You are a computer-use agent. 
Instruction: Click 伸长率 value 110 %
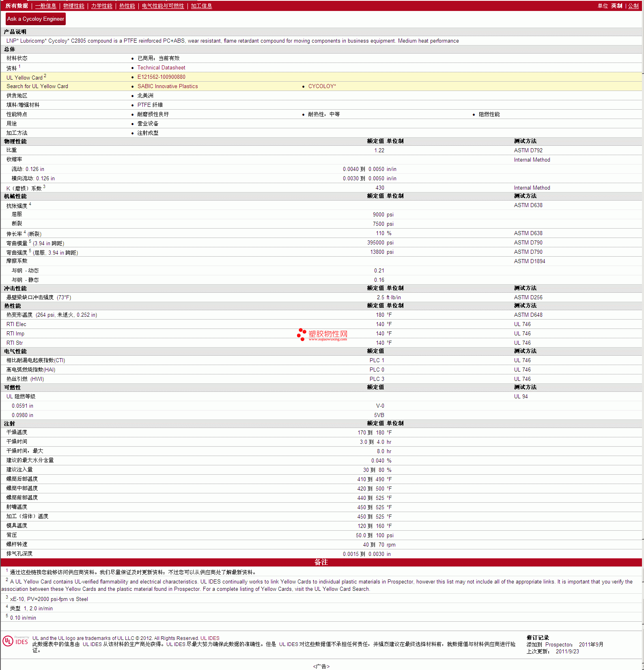pos(383,233)
